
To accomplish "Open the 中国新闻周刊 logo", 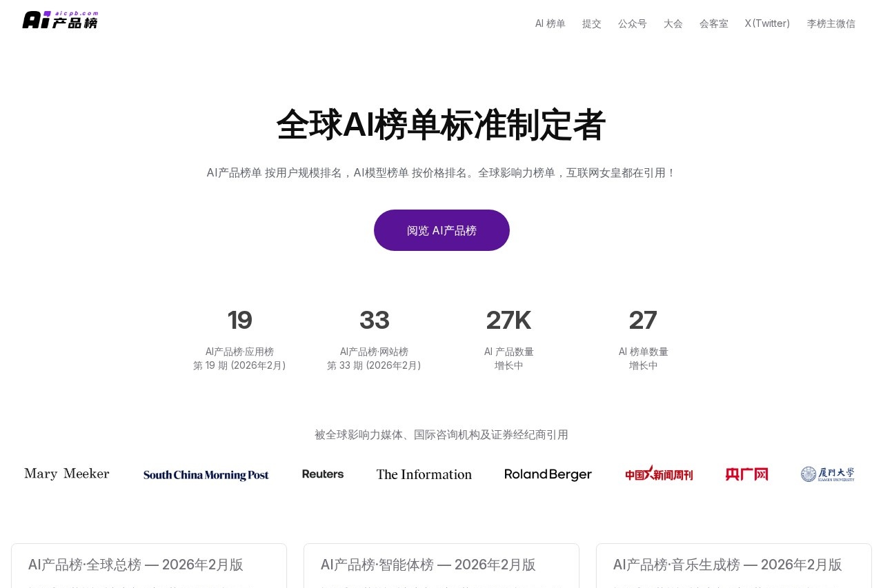I will point(659,474).
